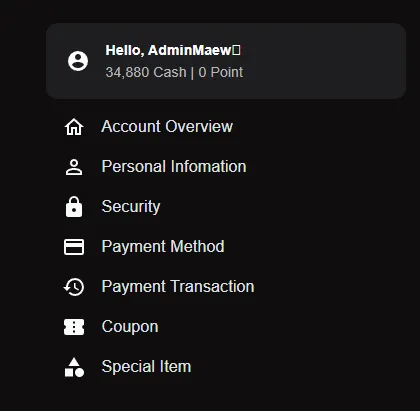Click the person icon for Personal Infomation
This screenshot has width=420, height=411.
point(74,167)
